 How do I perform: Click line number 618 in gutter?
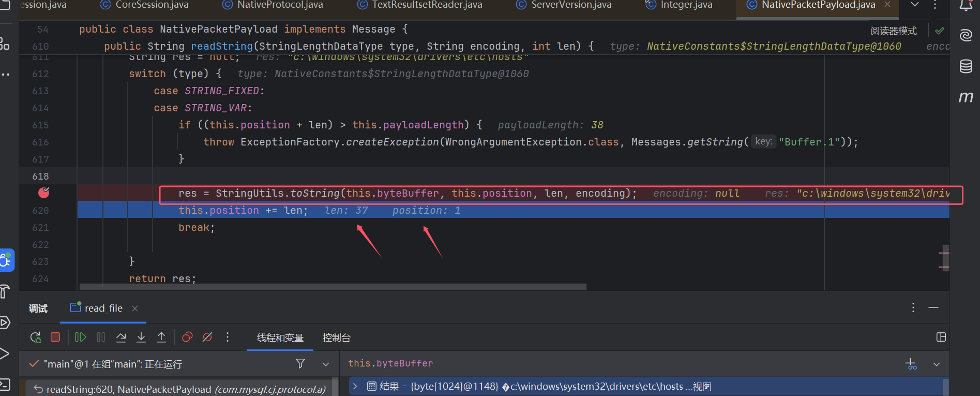[x=40, y=176]
